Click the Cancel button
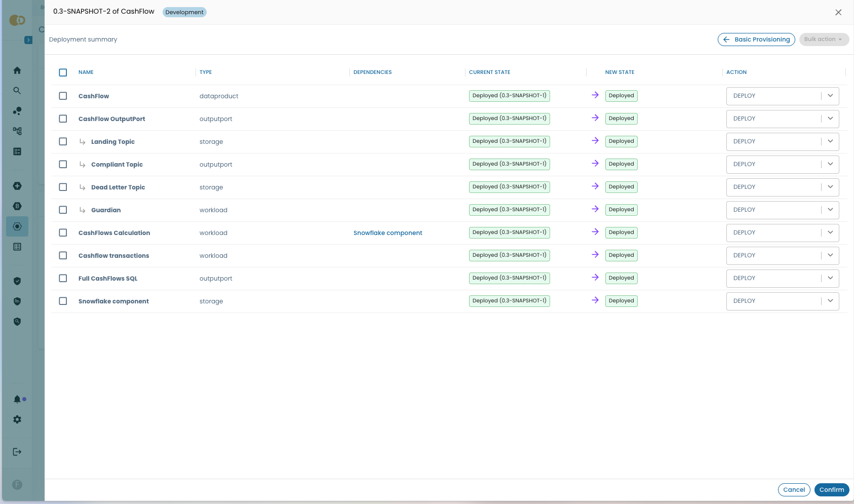The width and height of the screenshot is (854, 504). [x=794, y=490]
